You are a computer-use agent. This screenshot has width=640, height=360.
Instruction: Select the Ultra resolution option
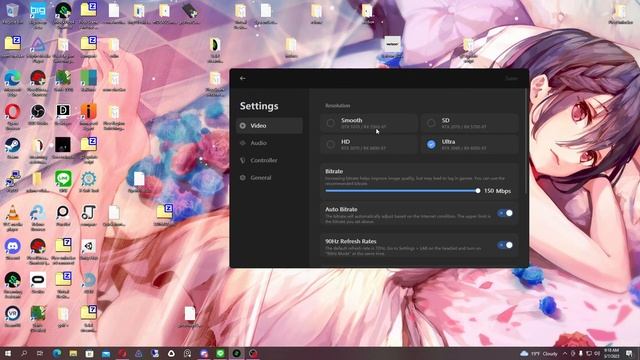[x=469, y=144]
